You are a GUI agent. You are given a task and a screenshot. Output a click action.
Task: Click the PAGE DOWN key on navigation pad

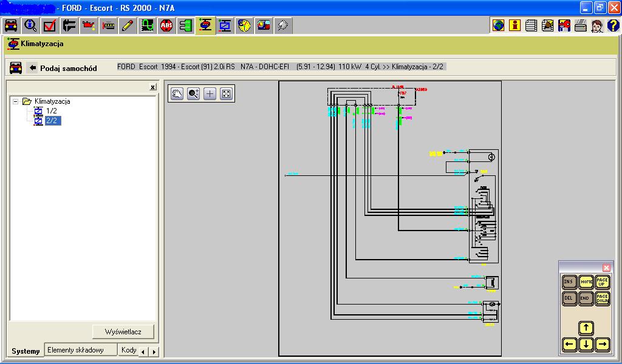tap(602, 298)
